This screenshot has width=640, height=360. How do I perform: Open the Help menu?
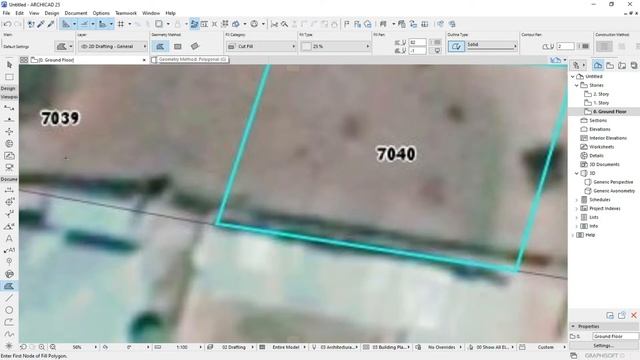pyautogui.click(x=170, y=13)
